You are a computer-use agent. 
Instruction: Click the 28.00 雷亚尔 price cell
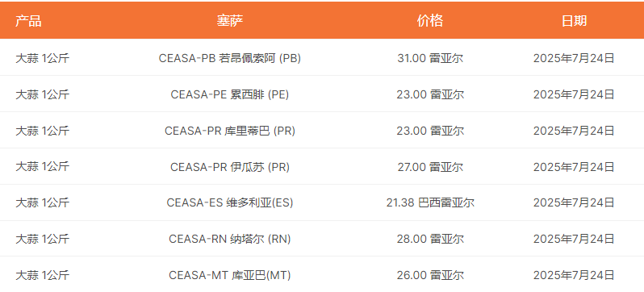[x=430, y=239]
